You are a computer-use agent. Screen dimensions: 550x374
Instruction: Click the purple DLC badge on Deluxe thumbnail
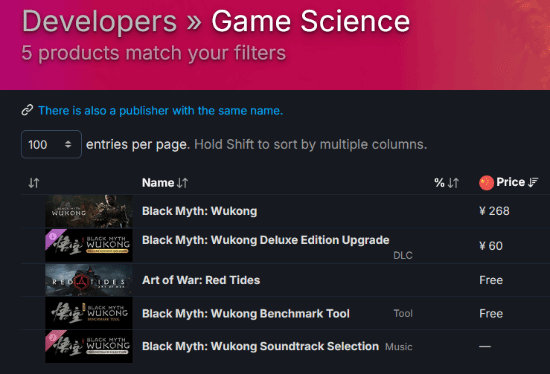(53, 237)
